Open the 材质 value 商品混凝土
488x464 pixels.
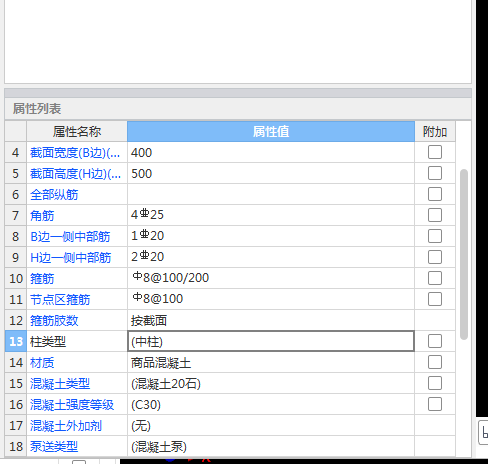tap(271, 362)
